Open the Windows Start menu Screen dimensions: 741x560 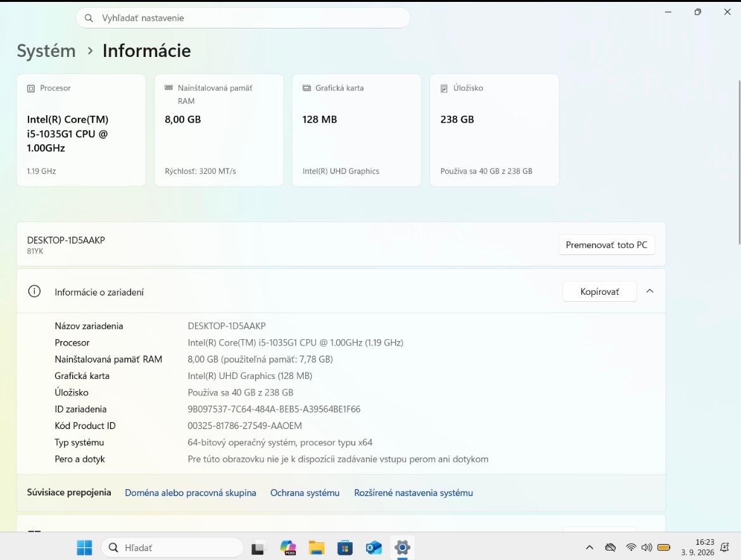click(85, 548)
